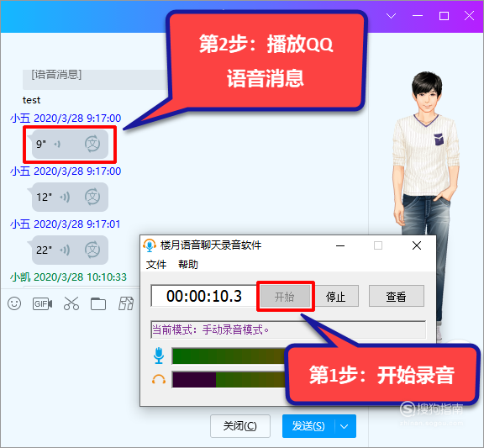The width and height of the screenshot is (484, 448).
Task: Open the 文件 menu in the recorder
Action: 156,265
